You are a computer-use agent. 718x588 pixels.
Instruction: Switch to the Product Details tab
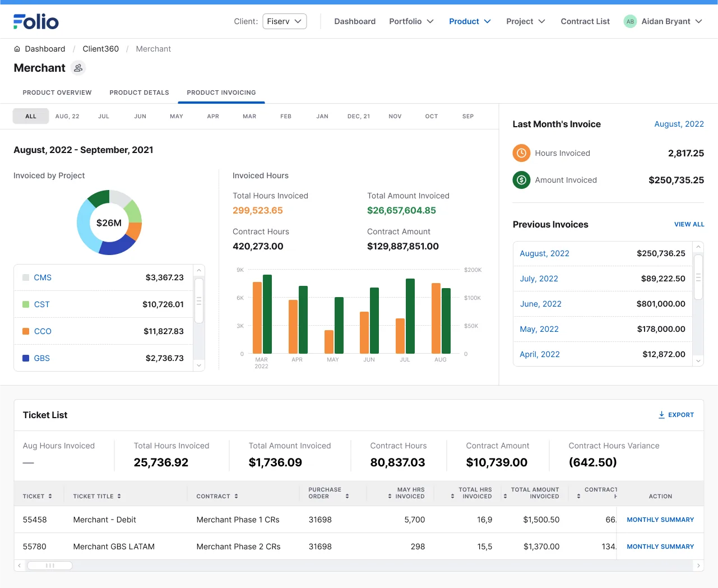[139, 92]
